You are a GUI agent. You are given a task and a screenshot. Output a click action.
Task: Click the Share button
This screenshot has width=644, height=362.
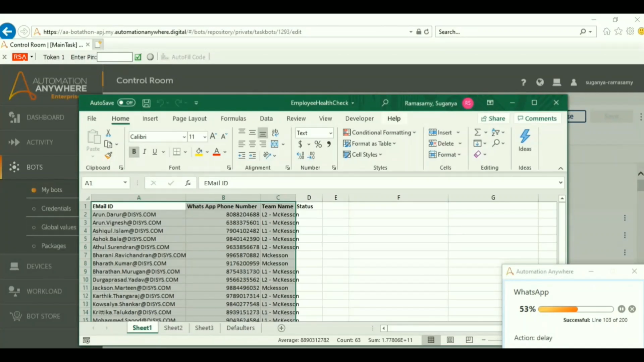pyautogui.click(x=493, y=118)
